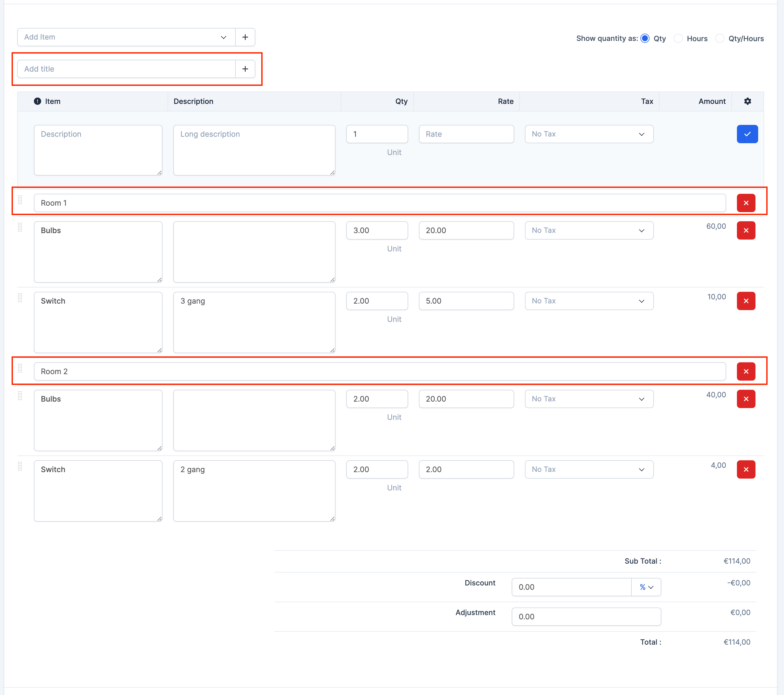Click the Add title input field
The image size is (784, 695).
click(x=126, y=69)
